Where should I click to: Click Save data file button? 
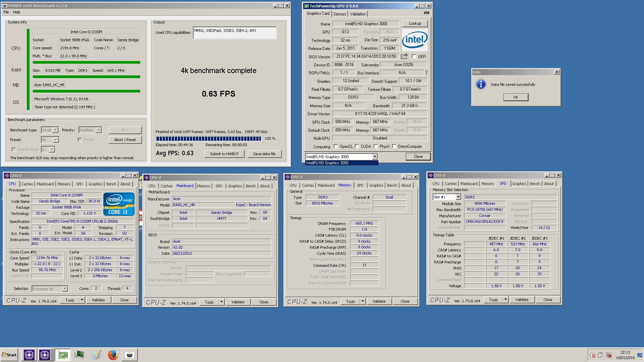[x=264, y=154]
